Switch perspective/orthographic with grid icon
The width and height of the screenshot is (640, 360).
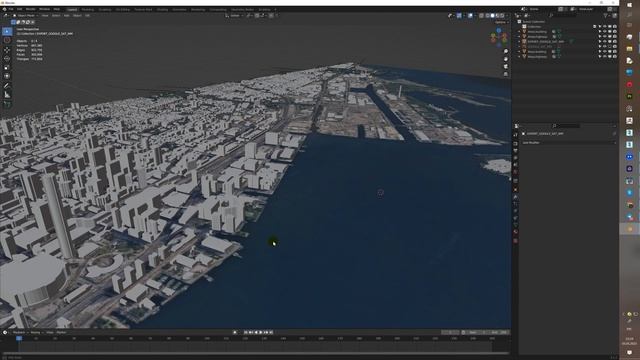point(506,74)
